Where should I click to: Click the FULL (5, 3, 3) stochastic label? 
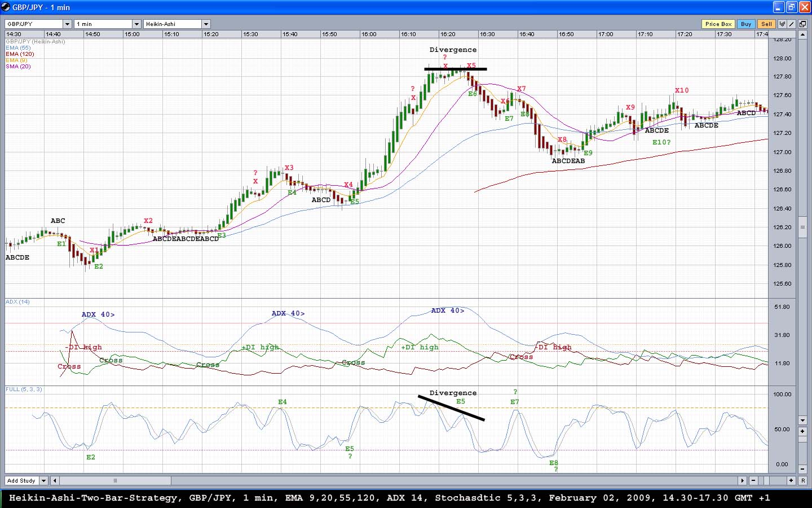point(24,389)
